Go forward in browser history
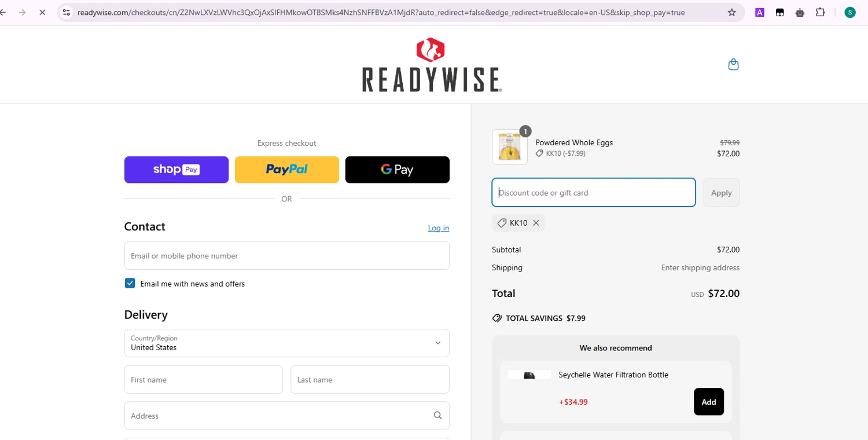This screenshot has width=868, height=440. [x=22, y=12]
